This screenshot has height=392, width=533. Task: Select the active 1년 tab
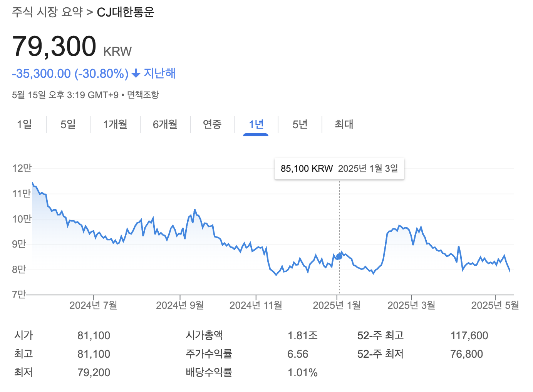(x=256, y=124)
